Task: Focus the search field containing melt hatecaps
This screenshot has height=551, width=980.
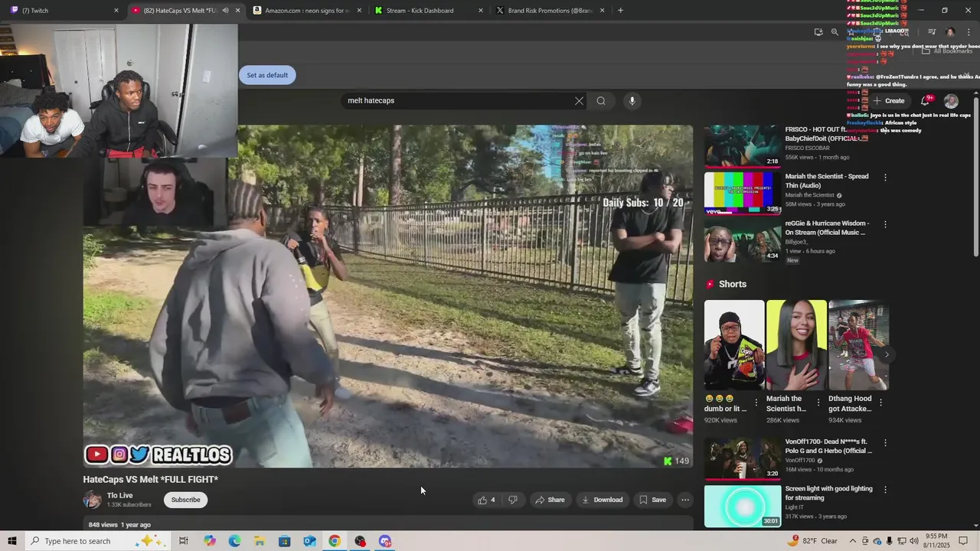Action: (456, 101)
